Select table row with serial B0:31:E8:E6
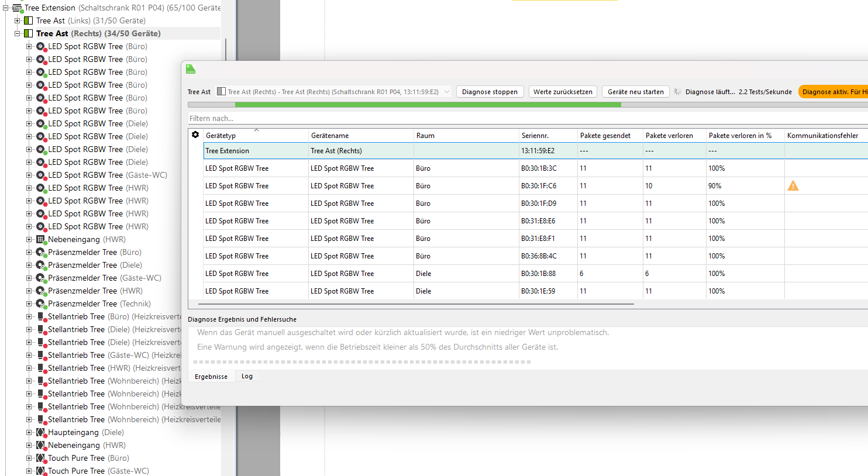Screen dimensions: 868x476 pos(535,221)
